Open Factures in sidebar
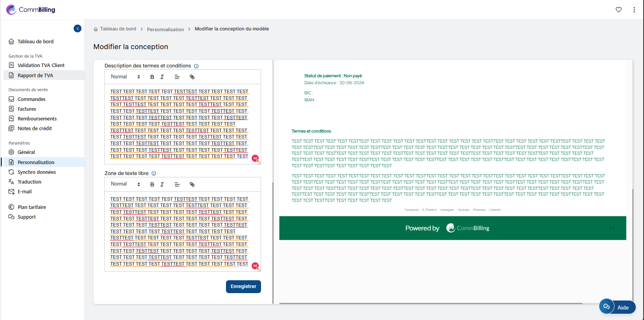Viewport: 644px width, 320px height. pyautogui.click(x=27, y=109)
